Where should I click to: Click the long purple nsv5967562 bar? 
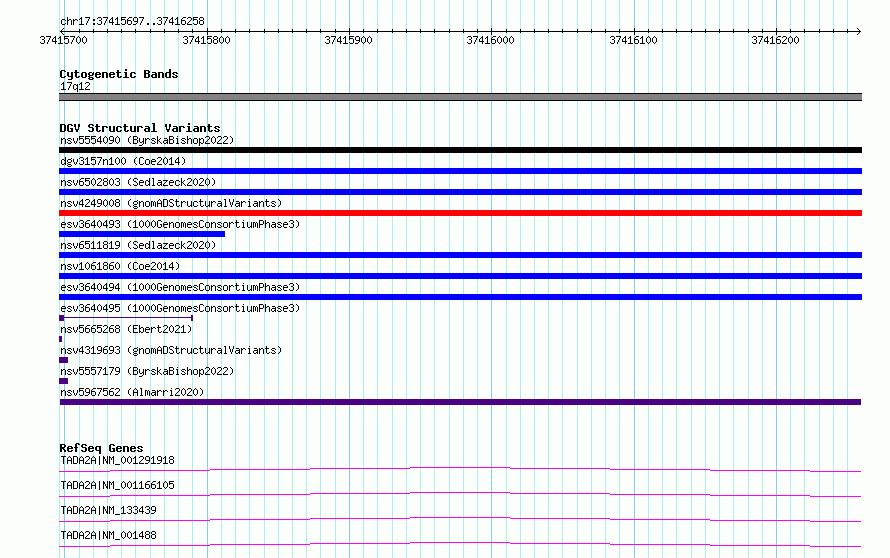point(460,402)
